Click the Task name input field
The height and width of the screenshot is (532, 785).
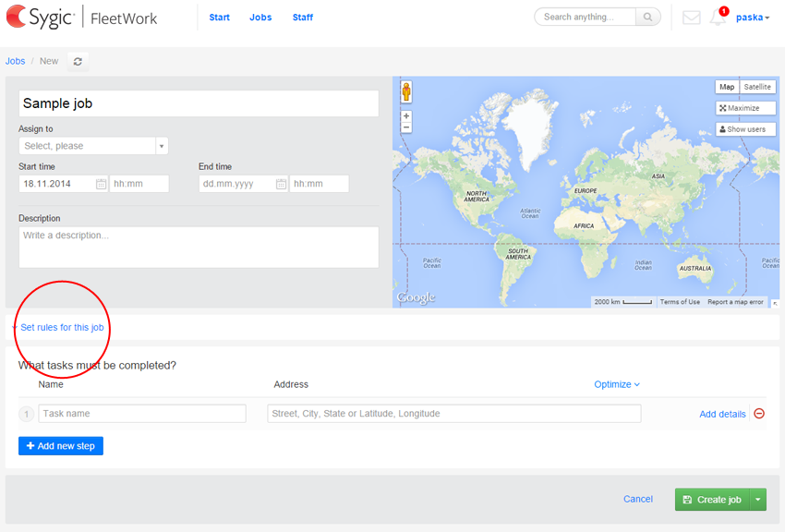point(142,414)
